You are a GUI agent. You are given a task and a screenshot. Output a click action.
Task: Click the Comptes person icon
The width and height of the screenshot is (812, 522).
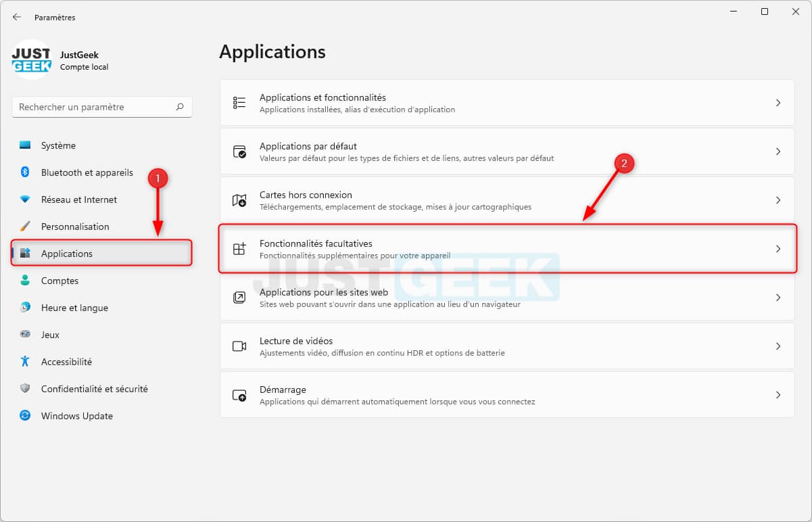coord(25,281)
